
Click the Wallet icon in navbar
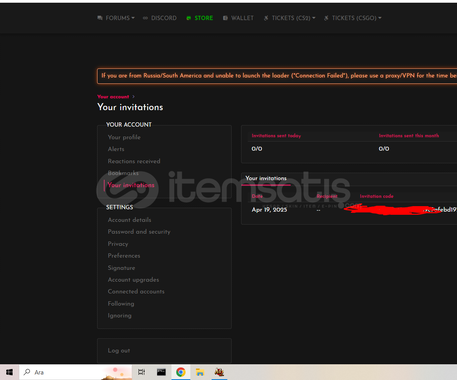click(x=225, y=18)
